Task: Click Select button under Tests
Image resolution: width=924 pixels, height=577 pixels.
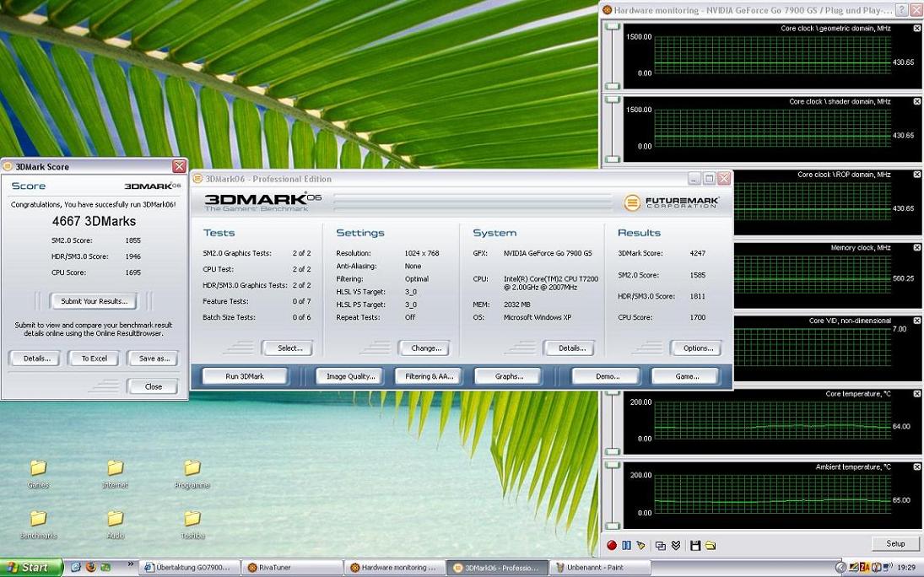Action: 289,348
